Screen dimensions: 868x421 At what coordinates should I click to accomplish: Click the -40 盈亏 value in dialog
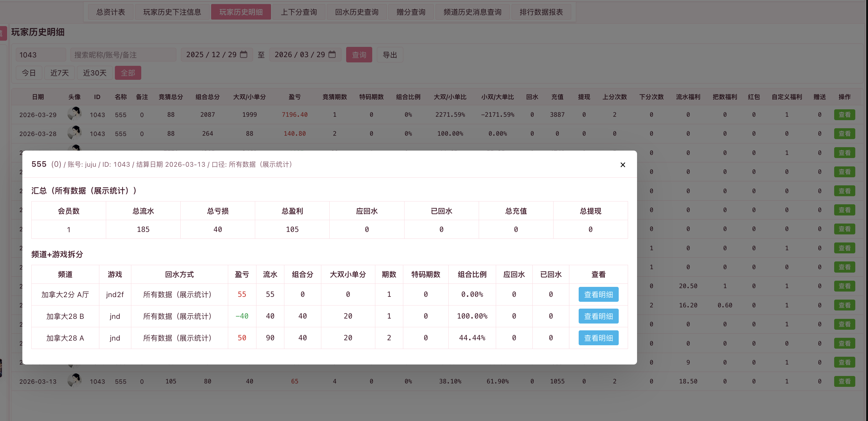tap(242, 316)
